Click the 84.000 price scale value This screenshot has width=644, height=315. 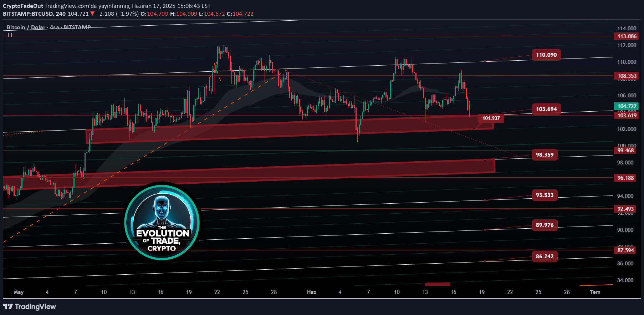tap(625, 280)
